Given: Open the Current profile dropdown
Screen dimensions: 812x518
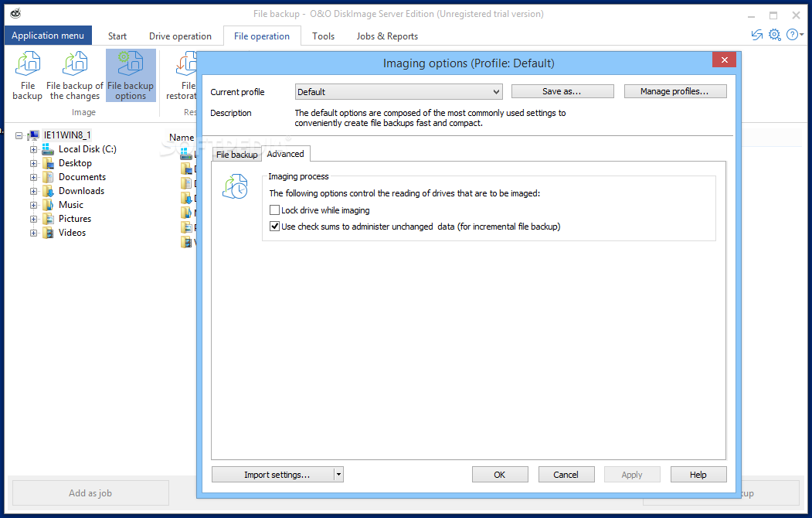Looking at the screenshot, I should pyautogui.click(x=398, y=92).
